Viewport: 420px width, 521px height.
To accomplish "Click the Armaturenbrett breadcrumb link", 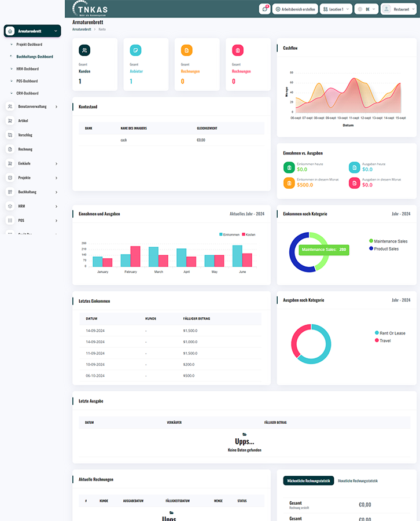I will 82,29.
